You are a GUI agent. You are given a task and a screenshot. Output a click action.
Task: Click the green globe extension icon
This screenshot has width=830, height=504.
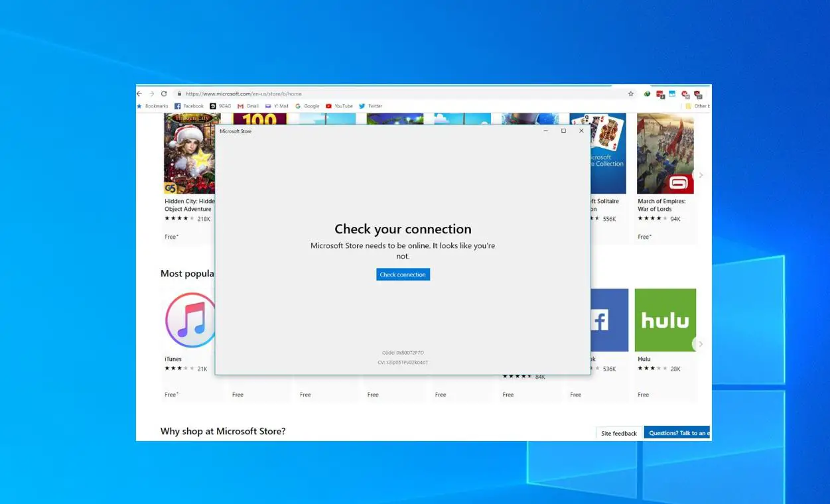click(647, 94)
